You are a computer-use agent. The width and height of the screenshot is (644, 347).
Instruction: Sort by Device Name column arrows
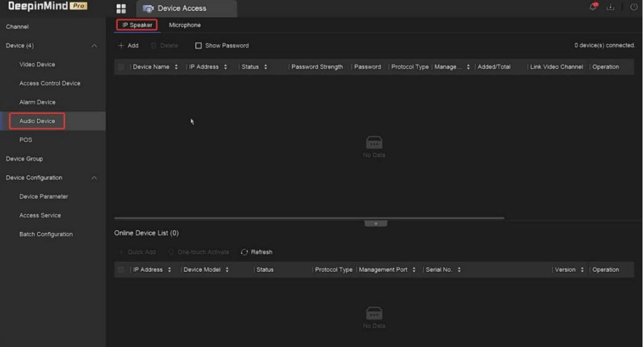(x=176, y=67)
